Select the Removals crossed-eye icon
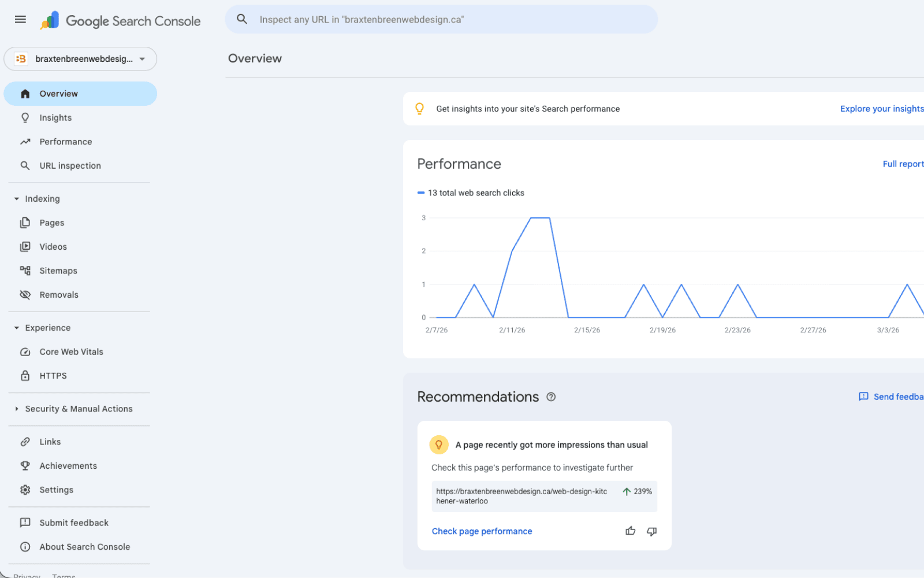The height and width of the screenshot is (578, 924). click(x=25, y=294)
